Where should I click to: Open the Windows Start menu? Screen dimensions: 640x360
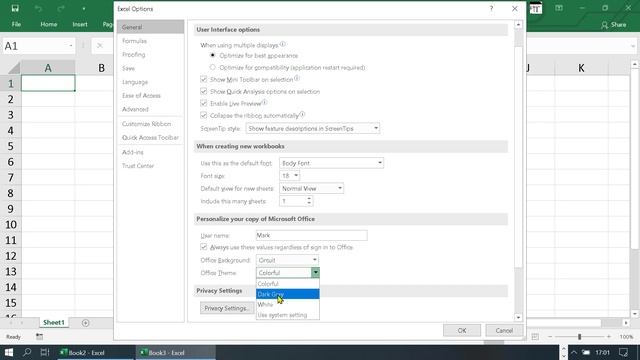pyautogui.click(x=9, y=352)
